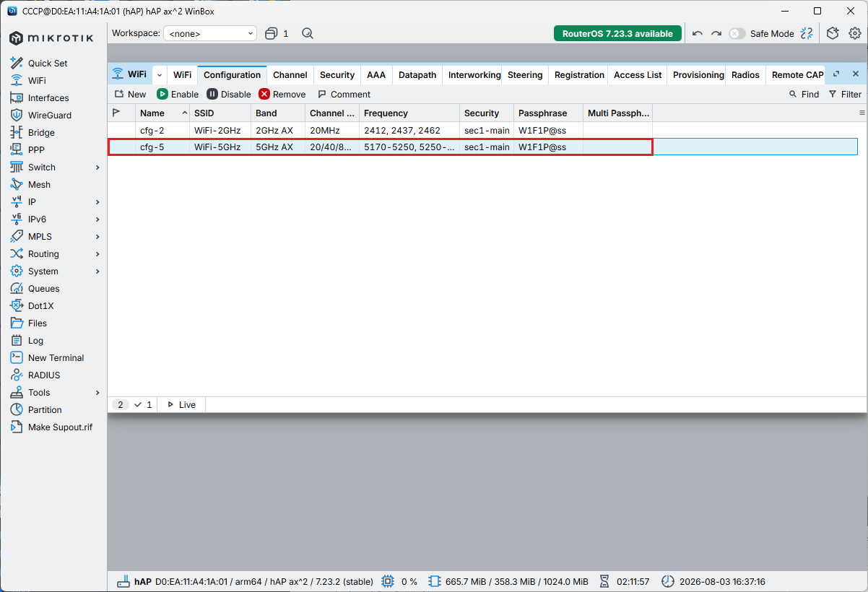Expand the Switch submenu
868x592 pixels.
[x=97, y=167]
